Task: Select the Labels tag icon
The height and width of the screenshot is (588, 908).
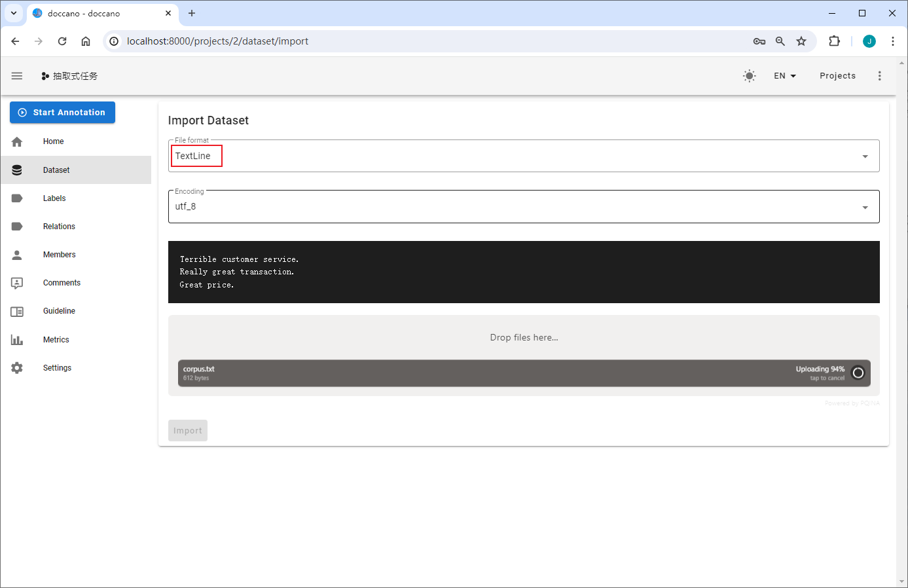Action: click(x=16, y=198)
